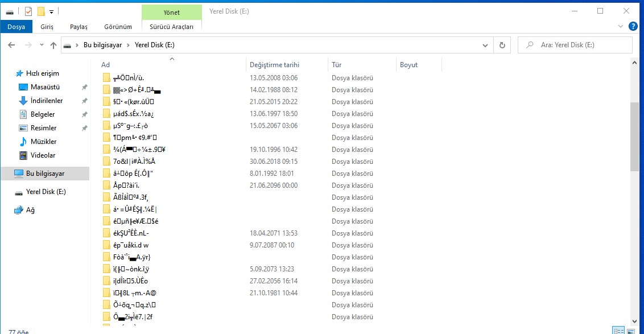Open İndirilenler in the sidebar
644x334 pixels.
click(47, 101)
